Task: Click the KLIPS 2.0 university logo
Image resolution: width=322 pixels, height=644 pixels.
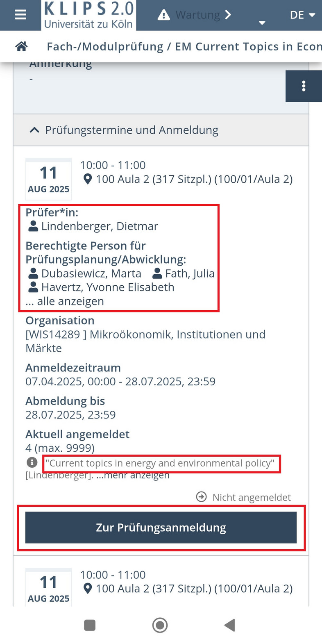Action: click(x=88, y=15)
